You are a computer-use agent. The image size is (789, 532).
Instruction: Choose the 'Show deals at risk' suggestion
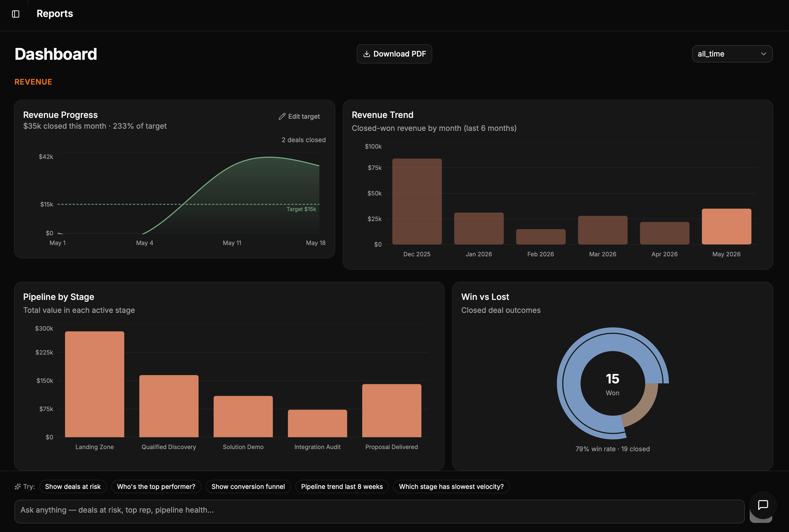(73, 486)
